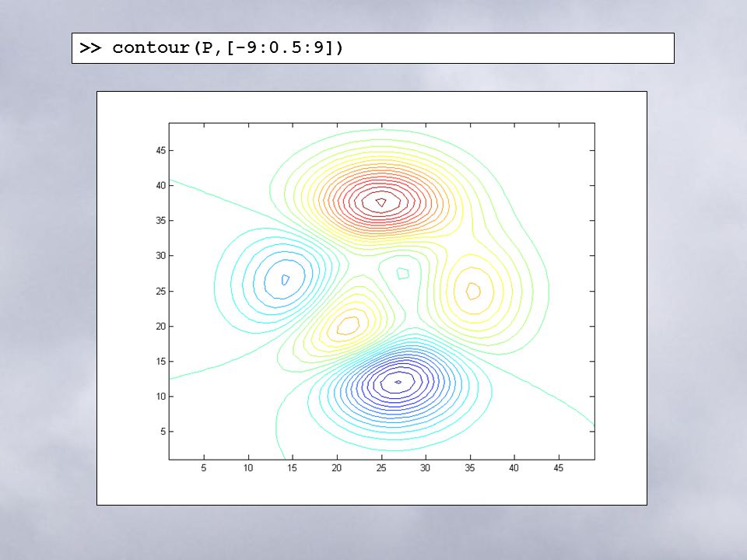Click y-axis tick label 30
The width and height of the screenshot is (747, 560).
click(x=161, y=256)
